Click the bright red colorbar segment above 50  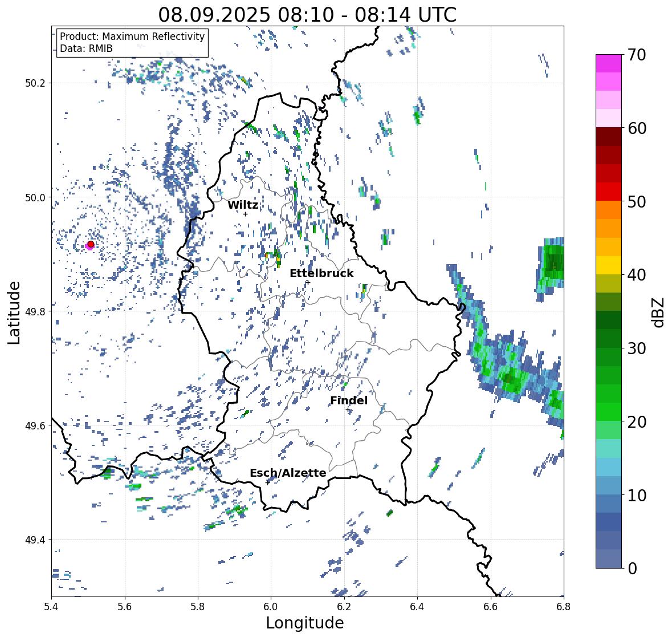click(x=609, y=192)
